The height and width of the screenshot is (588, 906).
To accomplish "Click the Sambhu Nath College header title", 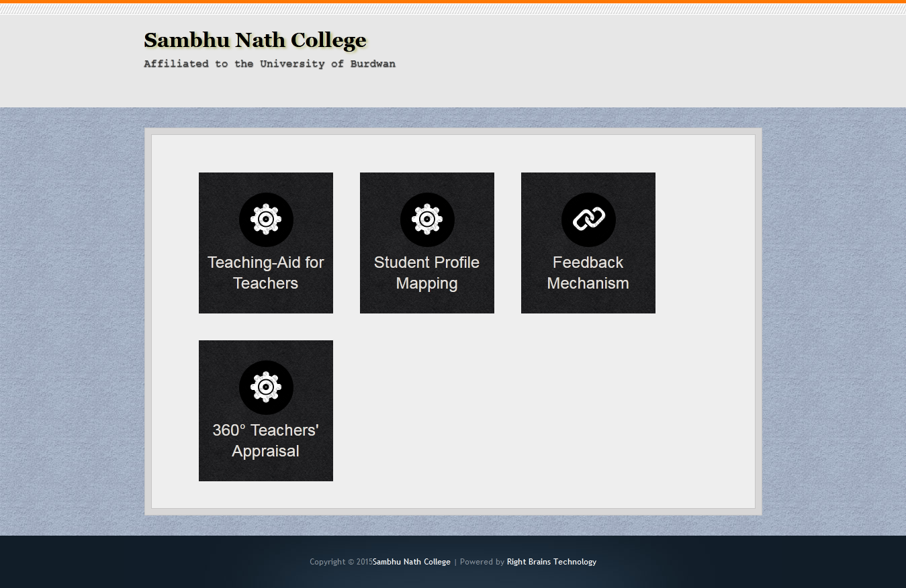I will pos(255,40).
